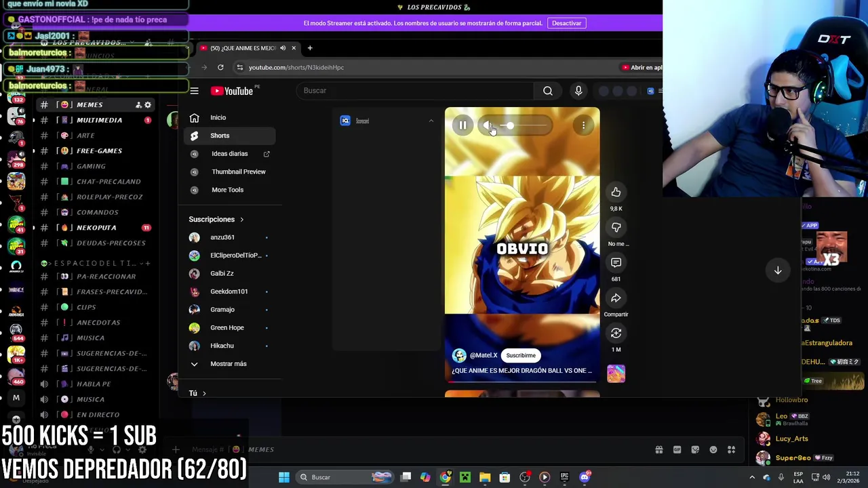Open the Short's three-dot options menu
The height and width of the screenshot is (488, 868).
[583, 125]
